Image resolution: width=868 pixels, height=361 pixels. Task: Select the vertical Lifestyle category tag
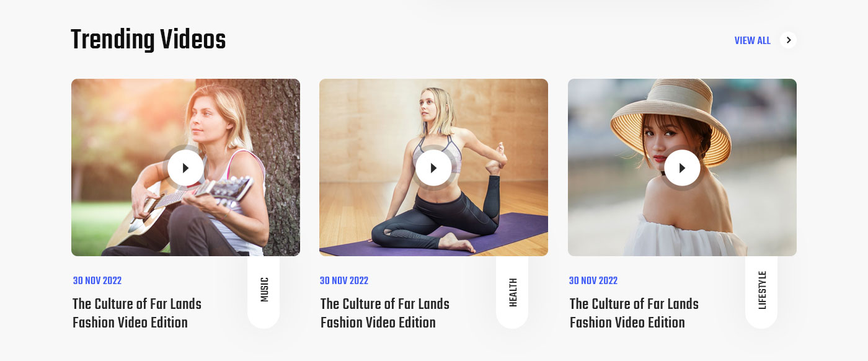[x=762, y=290]
